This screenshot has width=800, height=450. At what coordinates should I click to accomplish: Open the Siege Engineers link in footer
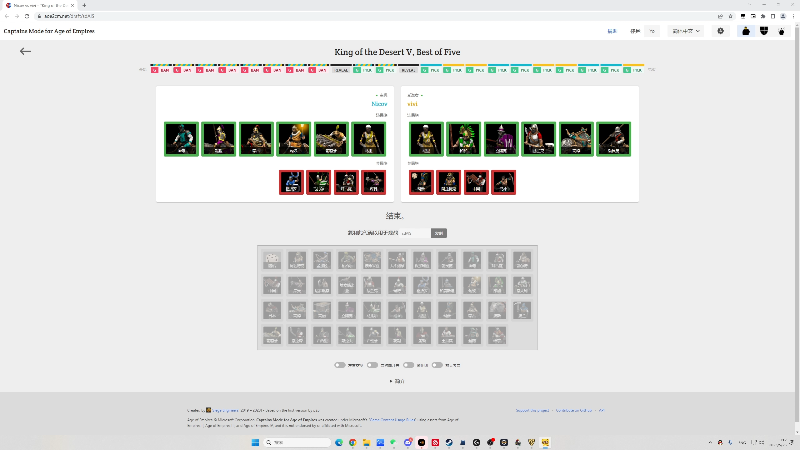pos(225,410)
